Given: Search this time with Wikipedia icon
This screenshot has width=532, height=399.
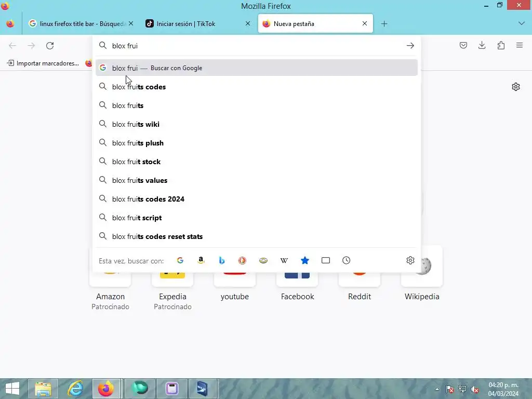Looking at the screenshot, I should click(284, 260).
